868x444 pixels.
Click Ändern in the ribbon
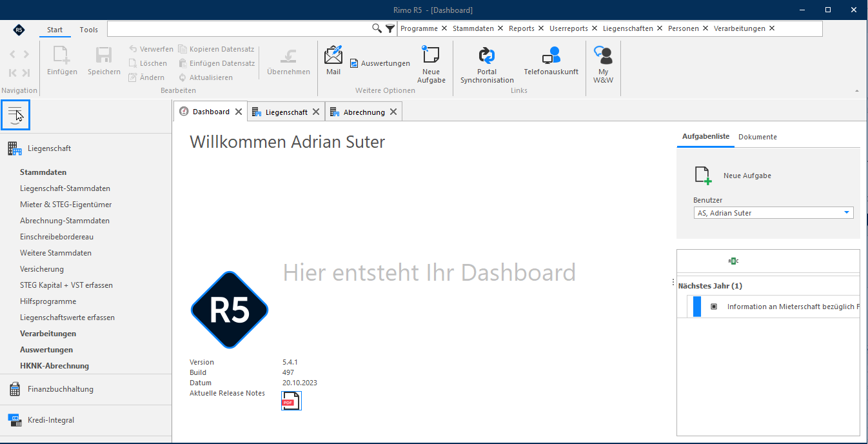tap(147, 77)
